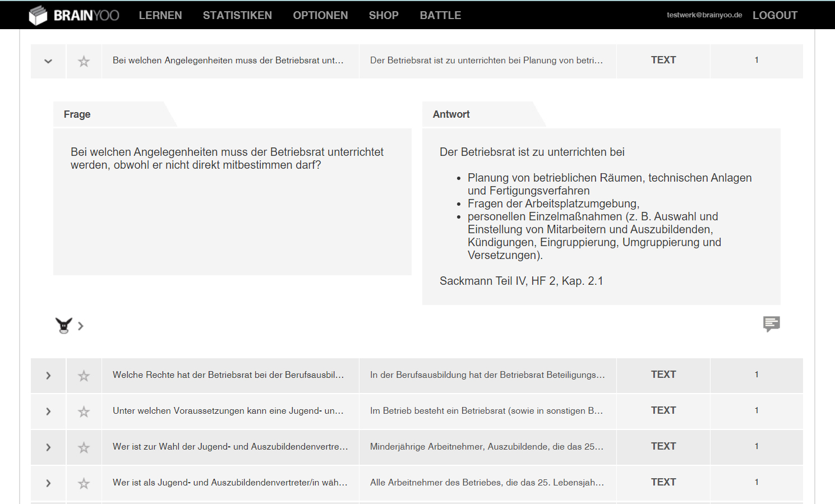Toggle star on 'Unter welchen Voraussetzungen' card
The image size is (835, 504).
[x=84, y=411]
